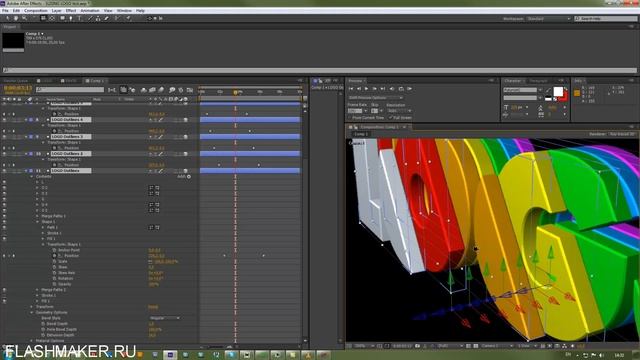Select the Rectangle shape tool
The width and height of the screenshot is (640, 360).
[62, 18]
